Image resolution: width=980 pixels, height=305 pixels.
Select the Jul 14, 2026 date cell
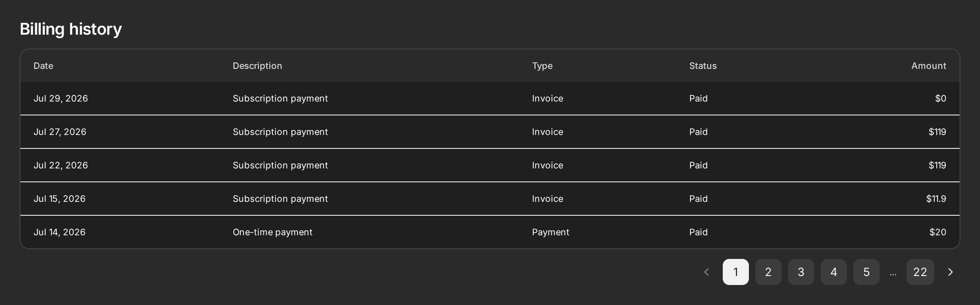tap(59, 232)
